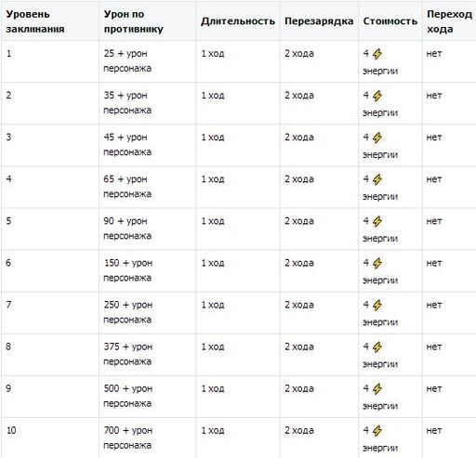Click the energy lightning icon in level 1 row
Image resolution: width=476 pixels, height=458 pixels.
[377, 54]
